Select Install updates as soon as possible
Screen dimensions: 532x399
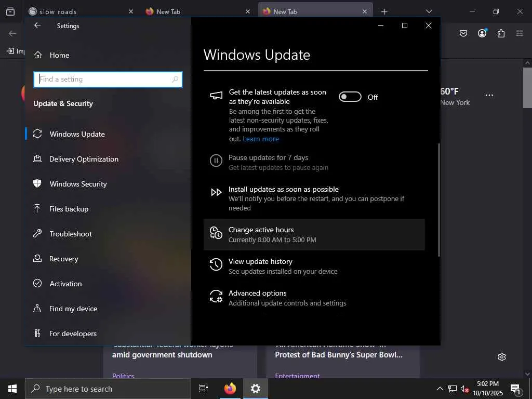click(x=314, y=198)
